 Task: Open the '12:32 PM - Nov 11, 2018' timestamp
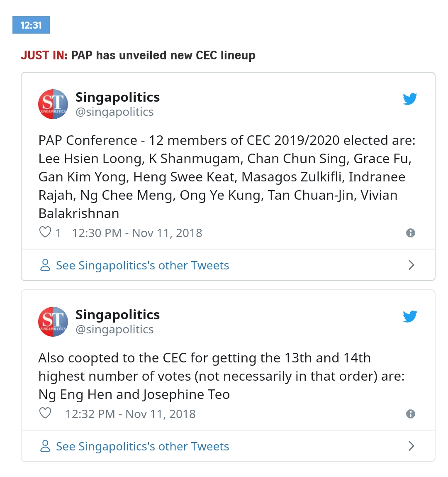pos(130,414)
